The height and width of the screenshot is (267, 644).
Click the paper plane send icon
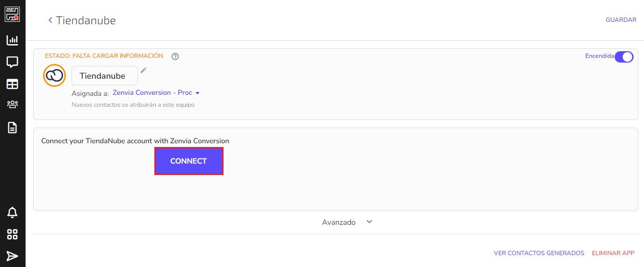12,256
